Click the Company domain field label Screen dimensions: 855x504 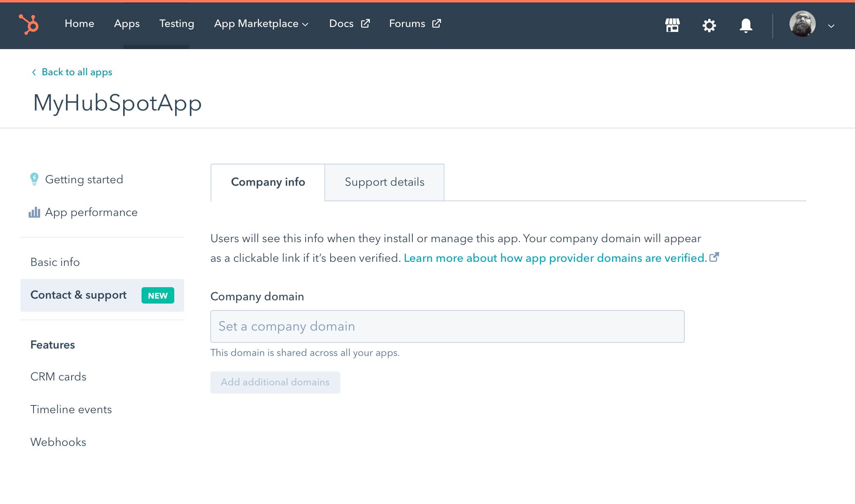click(257, 296)
